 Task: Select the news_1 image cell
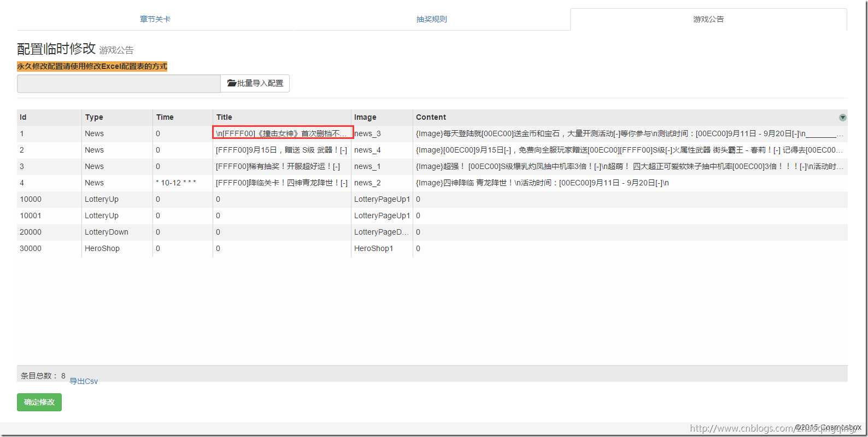click(382, 166)
